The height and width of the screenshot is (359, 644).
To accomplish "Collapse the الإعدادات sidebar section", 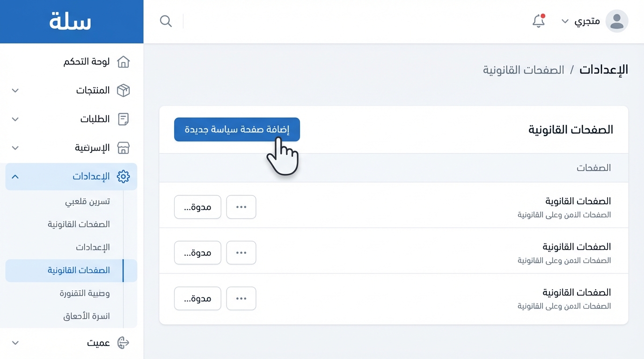I will click(15, 176).
